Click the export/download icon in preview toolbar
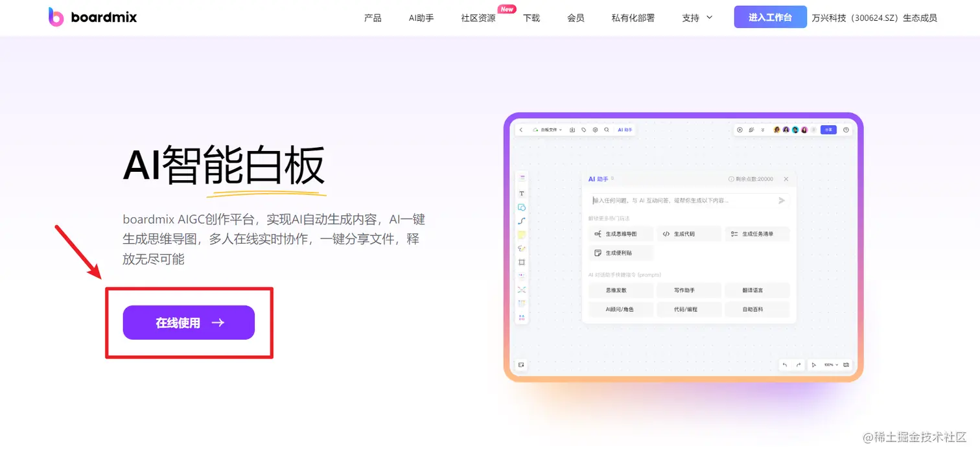 (572, 130)
